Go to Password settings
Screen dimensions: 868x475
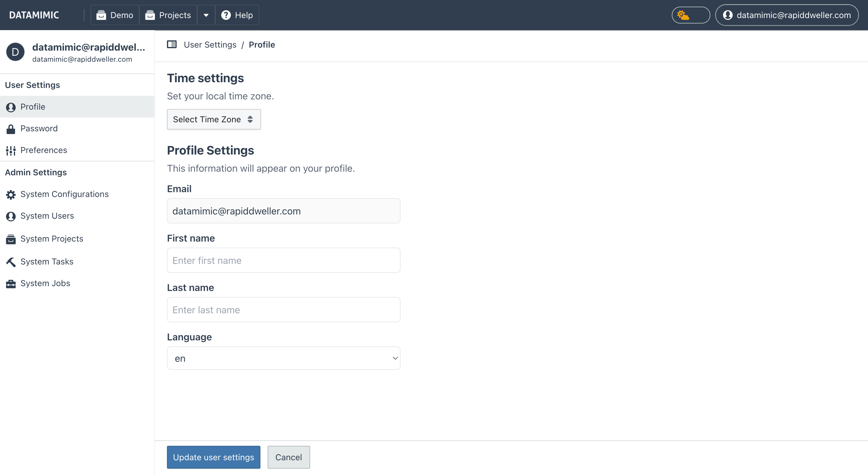click(x=77, y=128)
